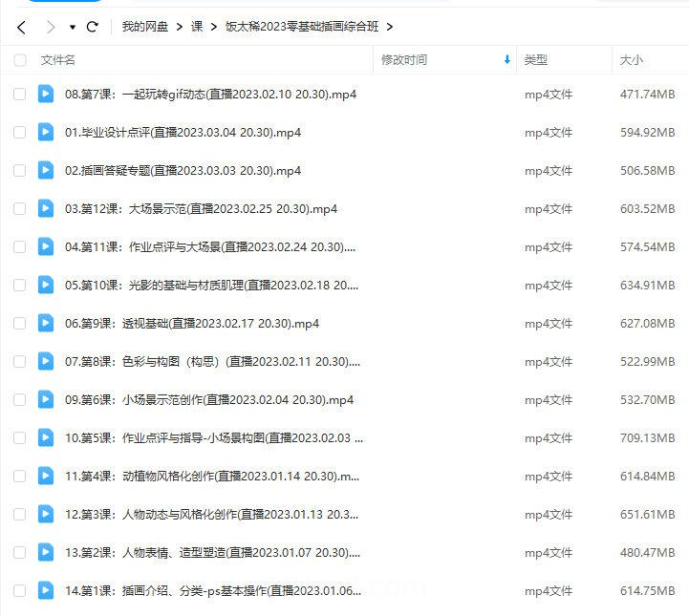Click video icon for 14.第1课 插画介绍 file
Viewport: 689px width, 616px height.
tap(46, 590)
